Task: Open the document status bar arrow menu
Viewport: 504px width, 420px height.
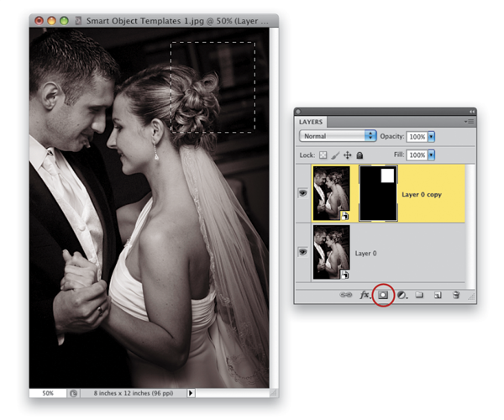Action: point(191,393)
